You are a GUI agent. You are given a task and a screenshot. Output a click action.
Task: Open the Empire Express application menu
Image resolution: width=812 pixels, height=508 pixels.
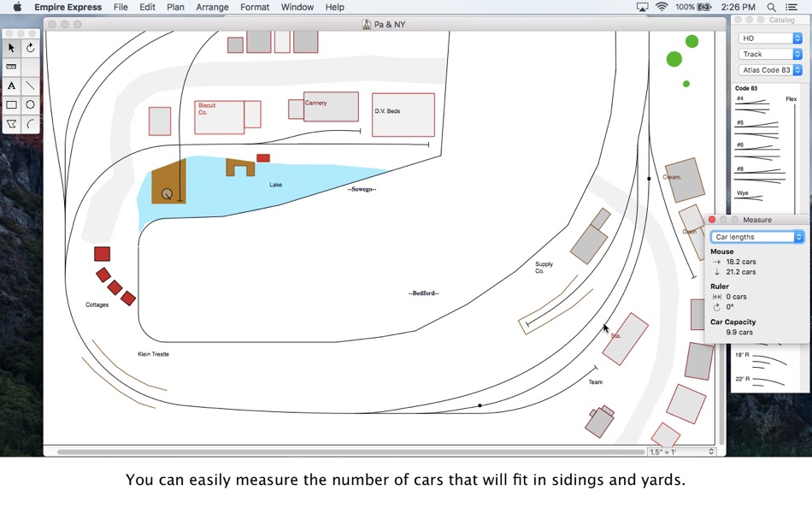[68, 7]
